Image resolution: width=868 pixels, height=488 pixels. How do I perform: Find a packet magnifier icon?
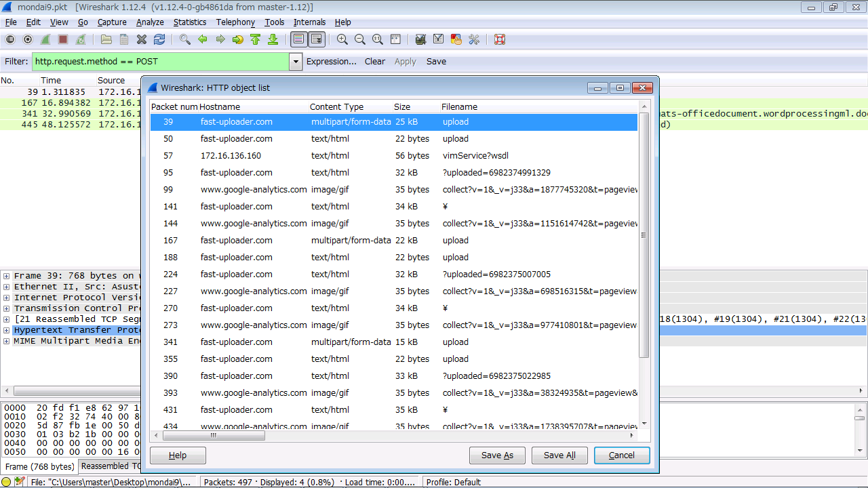tap(184, 39)
